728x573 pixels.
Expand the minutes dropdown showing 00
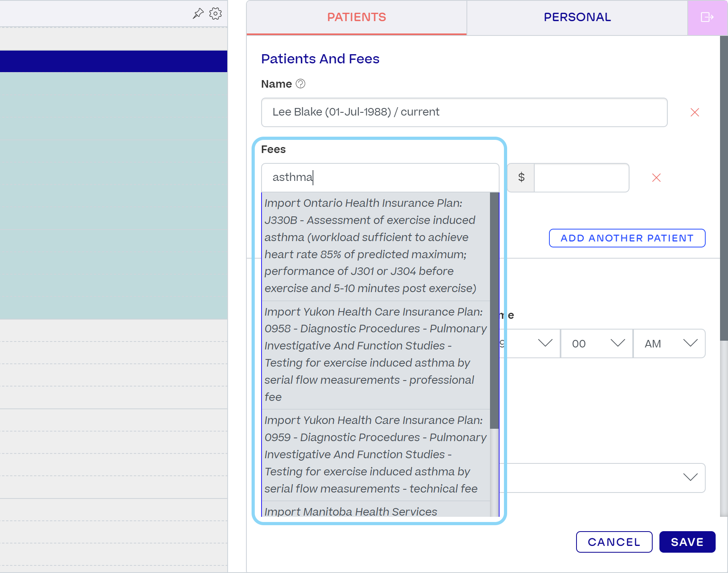tap(597, 343)
